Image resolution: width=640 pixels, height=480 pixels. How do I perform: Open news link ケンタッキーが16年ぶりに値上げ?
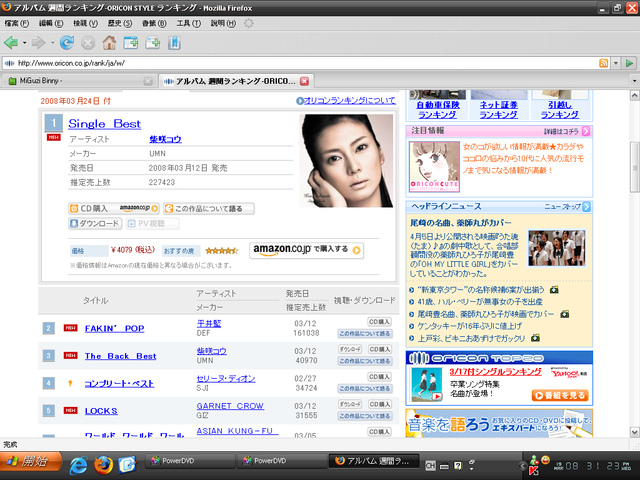pos(469,326)
